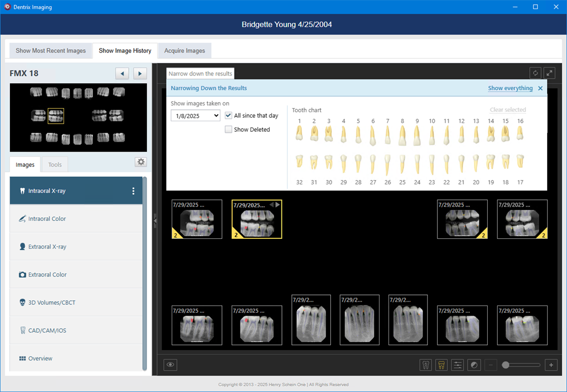Go to the next FMX template
567x392 pixels.
[x=140, y=73]
